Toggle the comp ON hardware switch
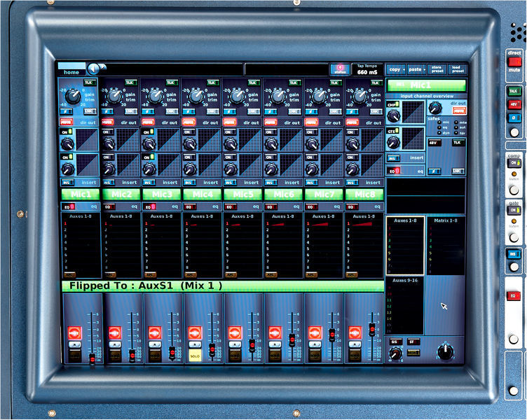The image size is (527, 420). 514,163
